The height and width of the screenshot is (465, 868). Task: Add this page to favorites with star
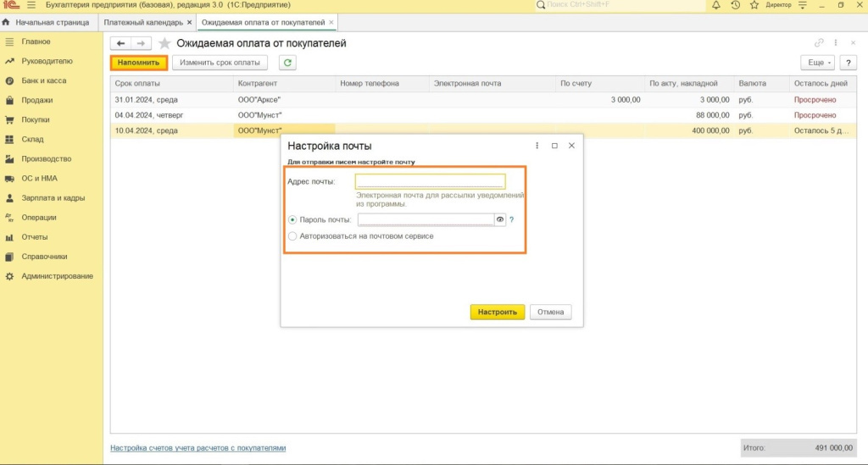pyautogui.click(x=164, y=43)
